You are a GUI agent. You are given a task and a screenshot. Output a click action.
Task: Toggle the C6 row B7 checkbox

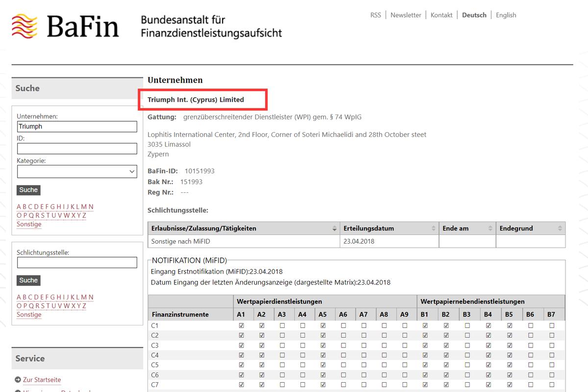tap(552, 375)
